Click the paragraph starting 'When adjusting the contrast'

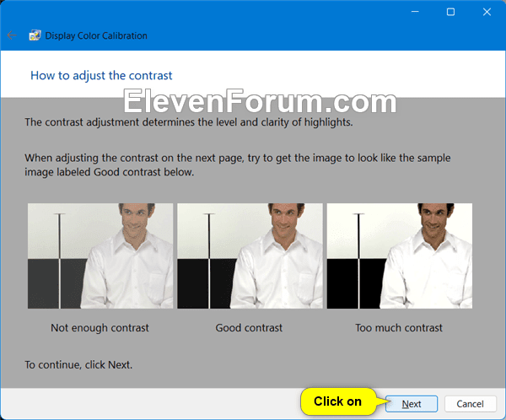tap(238, 165)
